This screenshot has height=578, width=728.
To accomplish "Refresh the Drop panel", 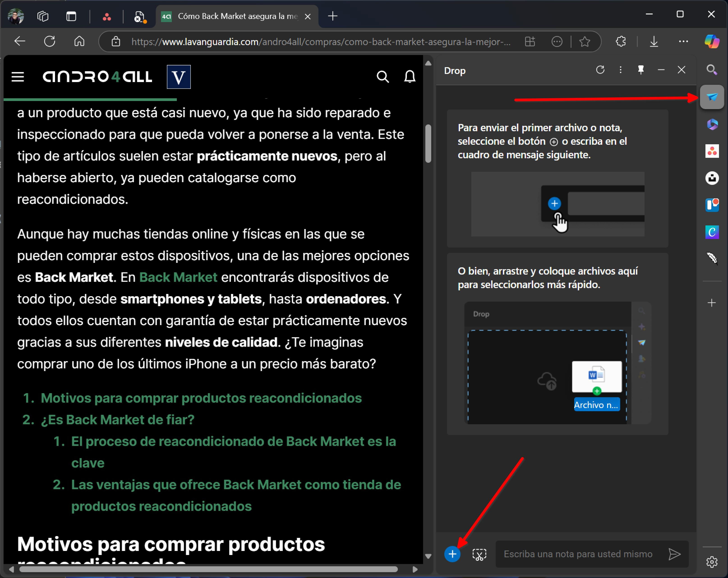I will point(600,70).
